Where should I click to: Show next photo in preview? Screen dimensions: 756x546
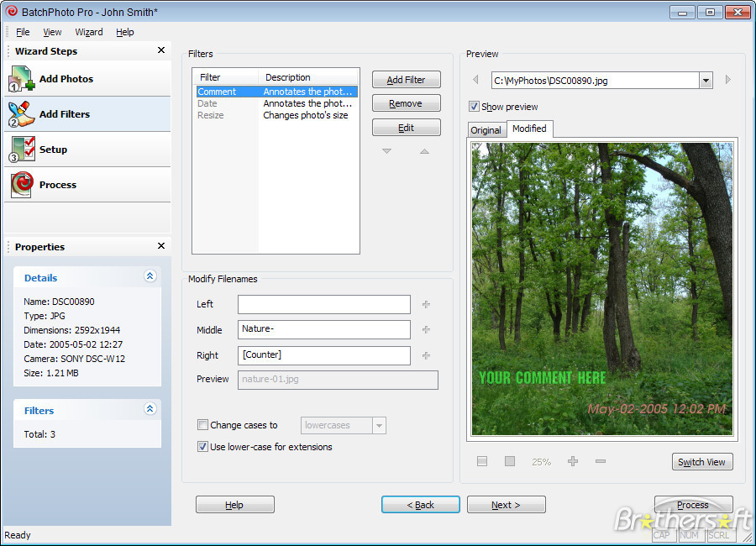tap(727, 80)
